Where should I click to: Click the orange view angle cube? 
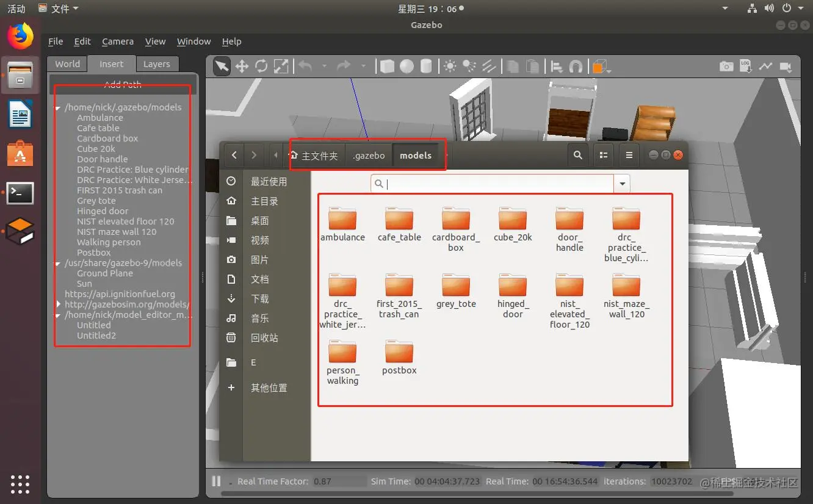tap(601, 67)
